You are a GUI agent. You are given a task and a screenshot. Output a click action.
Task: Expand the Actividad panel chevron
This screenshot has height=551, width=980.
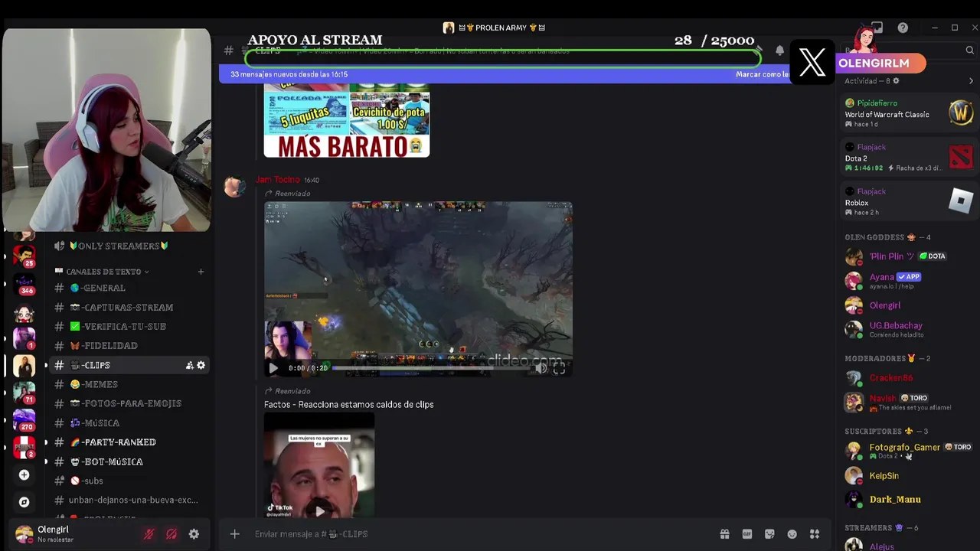click(971, 81)
